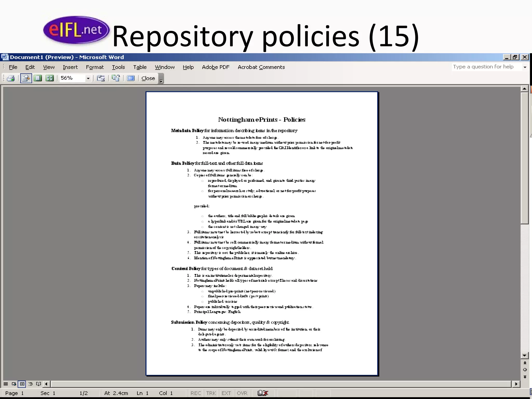Switch to Reading Layout view icon
This screenshot has width=532, height=399.
[38, 384]
